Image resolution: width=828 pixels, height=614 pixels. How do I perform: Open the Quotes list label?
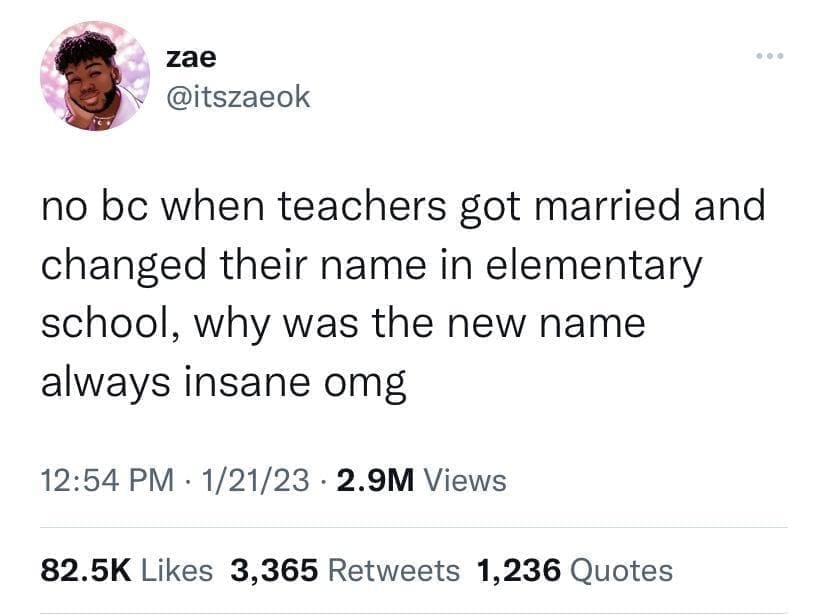622,571
